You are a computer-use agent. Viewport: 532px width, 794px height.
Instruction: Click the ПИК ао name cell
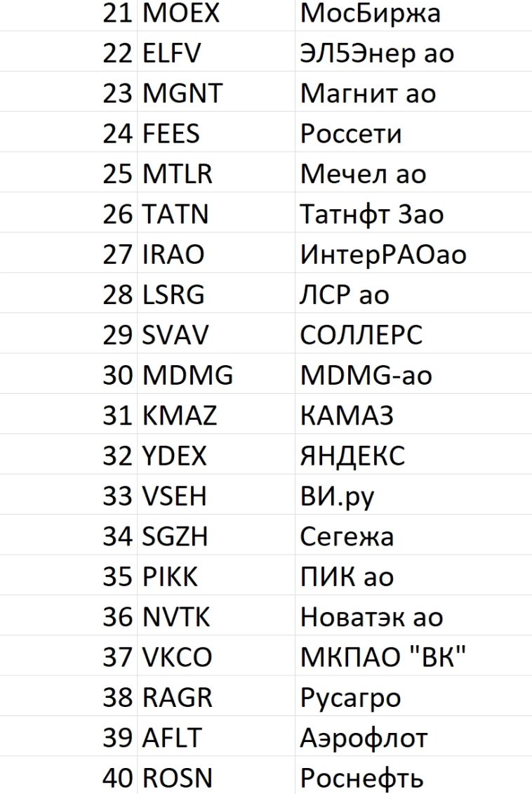[x=347, y=577]
